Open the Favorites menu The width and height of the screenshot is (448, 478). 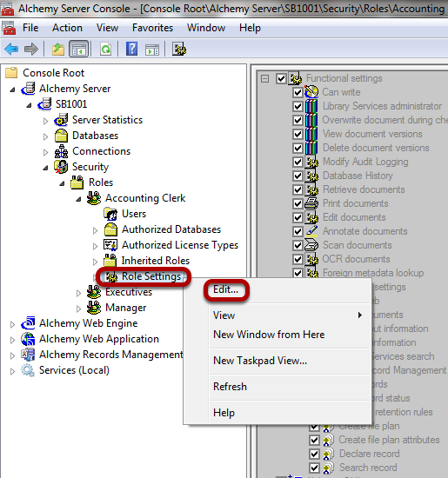point(152,28)
